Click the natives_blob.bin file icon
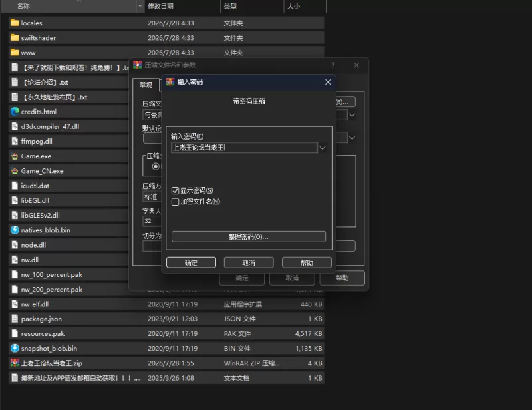Screen dimensions: 532x410 15,230
